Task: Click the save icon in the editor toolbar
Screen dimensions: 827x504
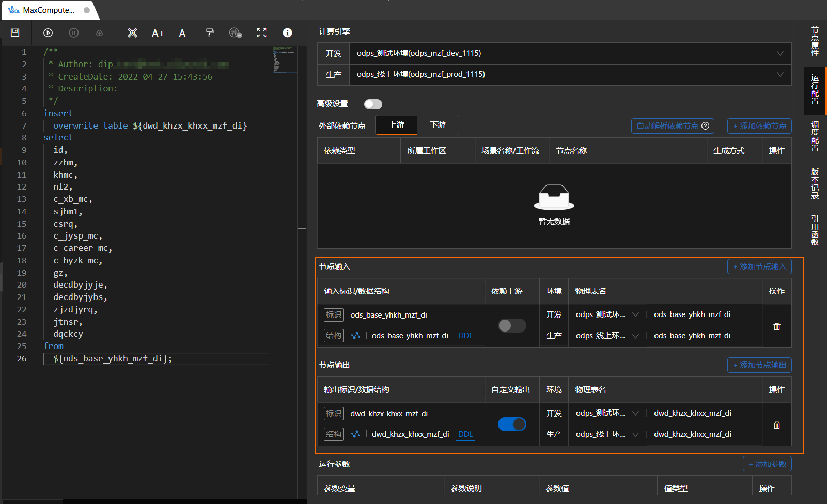Action: pos(15,33)
